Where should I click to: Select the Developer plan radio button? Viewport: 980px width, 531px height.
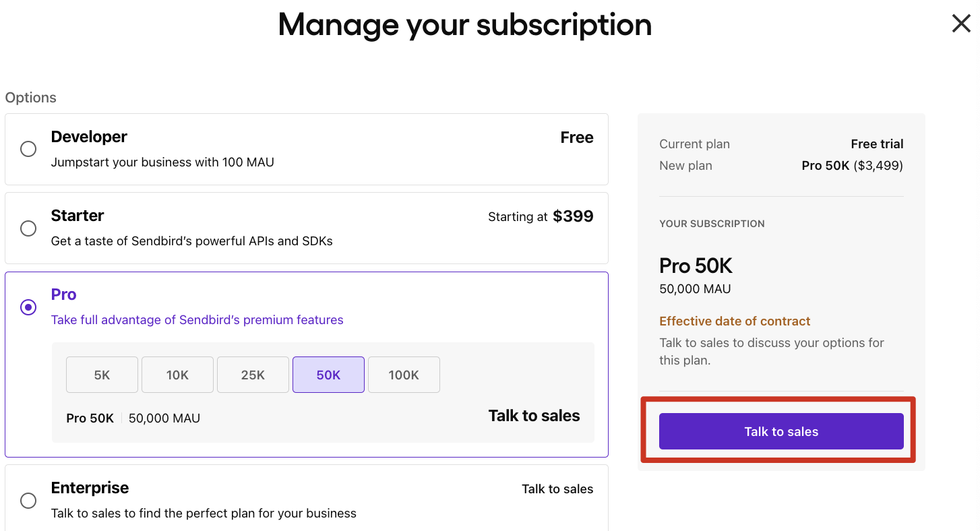tap(28, 149)
